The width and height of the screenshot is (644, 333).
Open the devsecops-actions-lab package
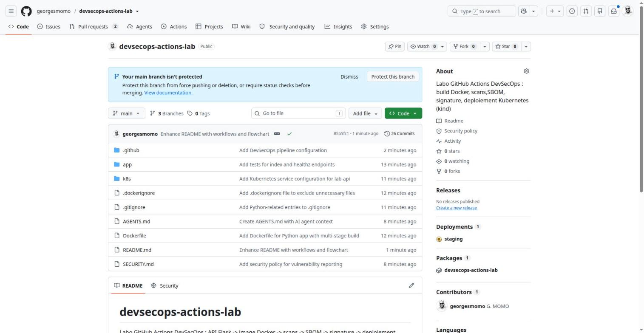471,270
